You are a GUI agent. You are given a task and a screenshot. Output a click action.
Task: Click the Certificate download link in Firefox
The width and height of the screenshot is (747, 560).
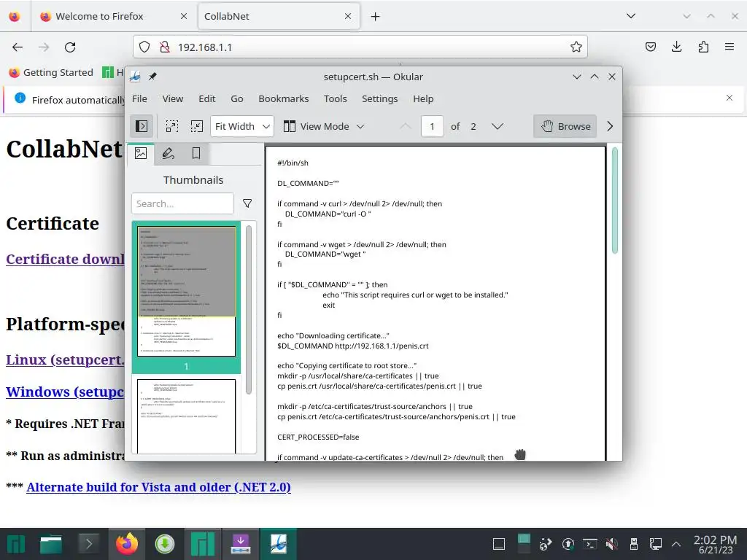[x=65, y=259]
